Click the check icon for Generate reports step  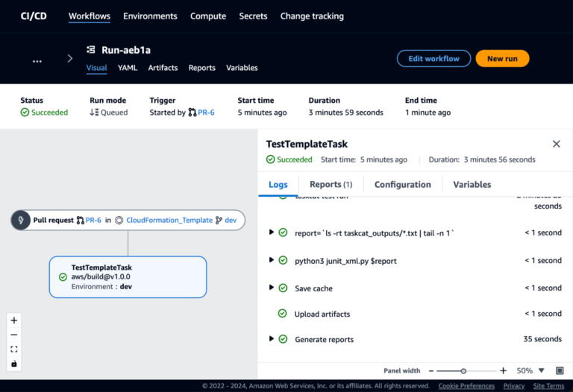pos(283,339)
